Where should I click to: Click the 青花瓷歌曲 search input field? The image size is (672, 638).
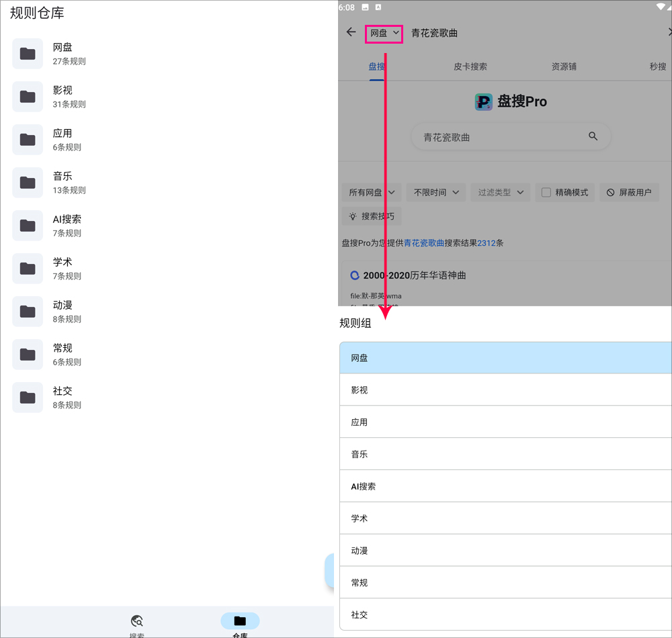click(511, 137)
